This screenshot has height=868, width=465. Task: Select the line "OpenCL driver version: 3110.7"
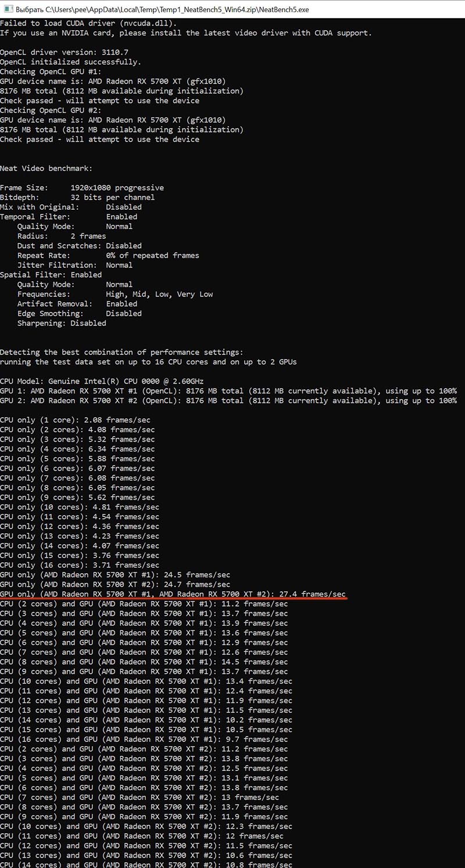pos(64,52)
